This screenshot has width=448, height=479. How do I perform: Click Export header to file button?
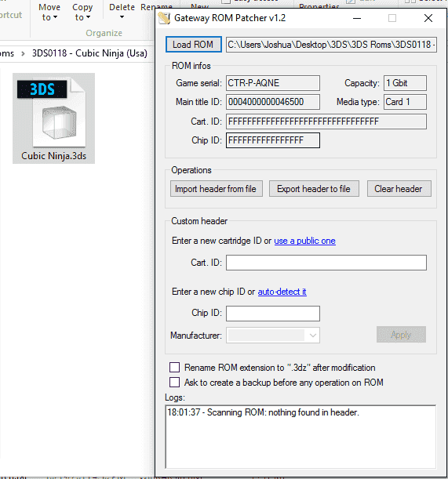tap(314, 189)
